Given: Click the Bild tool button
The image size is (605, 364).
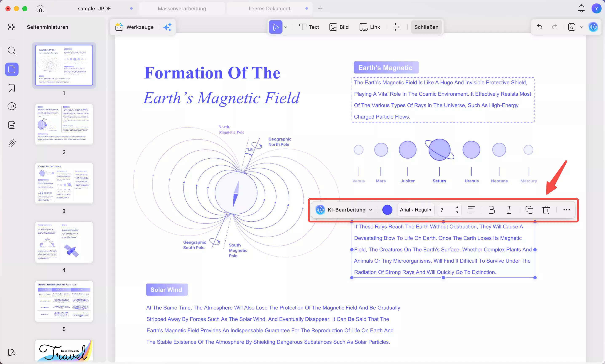Looking at the screenshot, I should 339,27.
